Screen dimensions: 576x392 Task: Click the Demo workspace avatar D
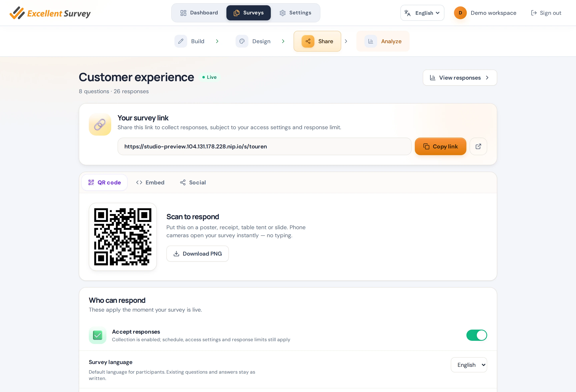coord(460,13)
